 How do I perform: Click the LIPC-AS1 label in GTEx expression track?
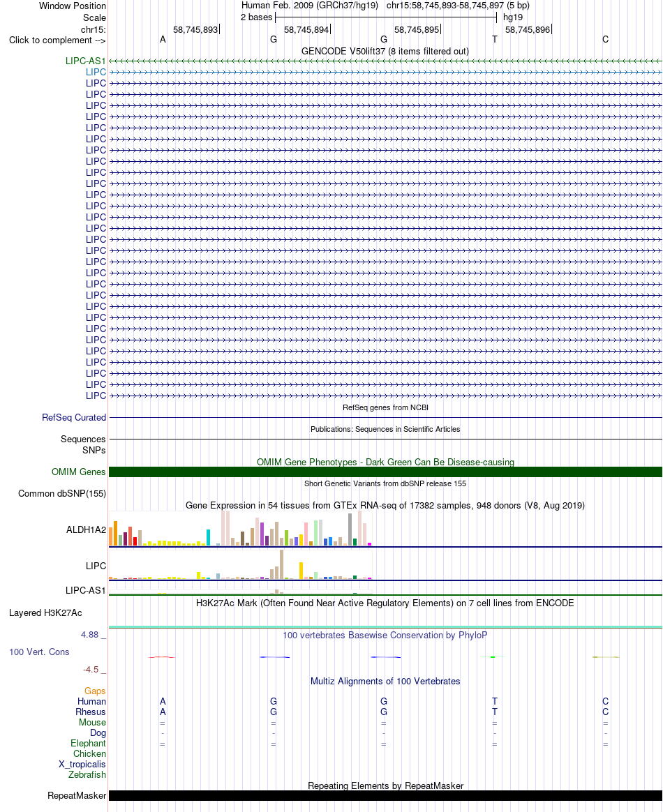pyautogui.click(x=85, y=590)
